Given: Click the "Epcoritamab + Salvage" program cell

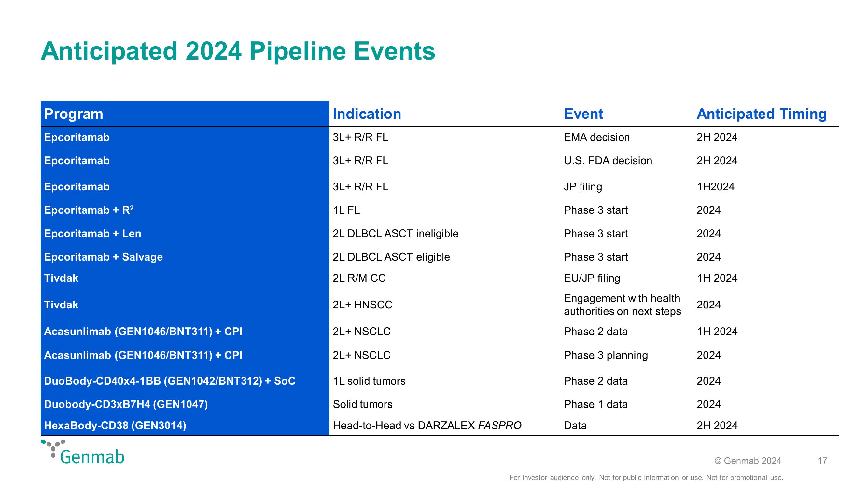Looking at the screenshot, I should [103, 257].
